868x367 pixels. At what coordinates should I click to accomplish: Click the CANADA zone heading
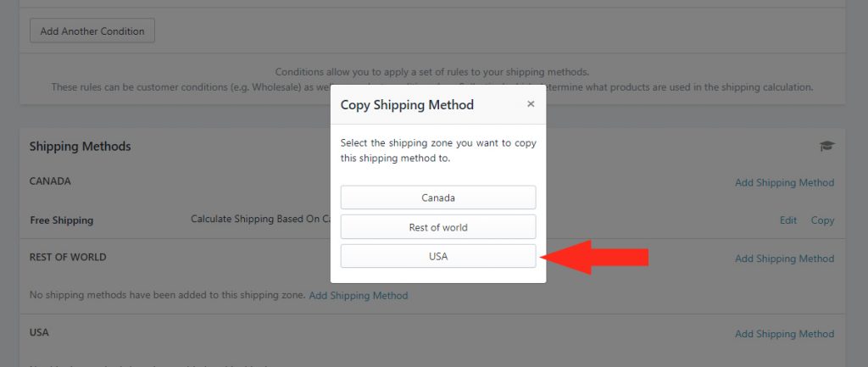50,181
